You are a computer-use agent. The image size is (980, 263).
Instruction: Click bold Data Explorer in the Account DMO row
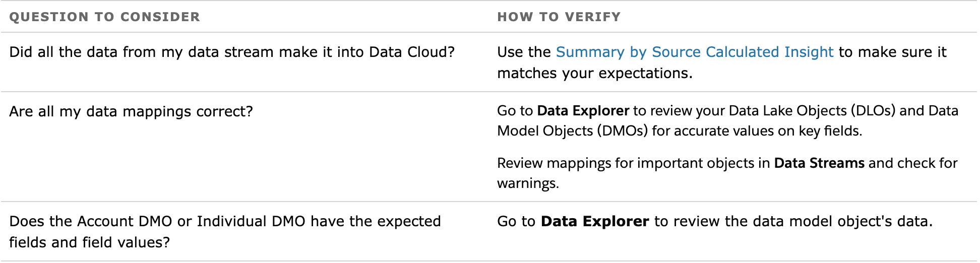(x=595, y=221)
